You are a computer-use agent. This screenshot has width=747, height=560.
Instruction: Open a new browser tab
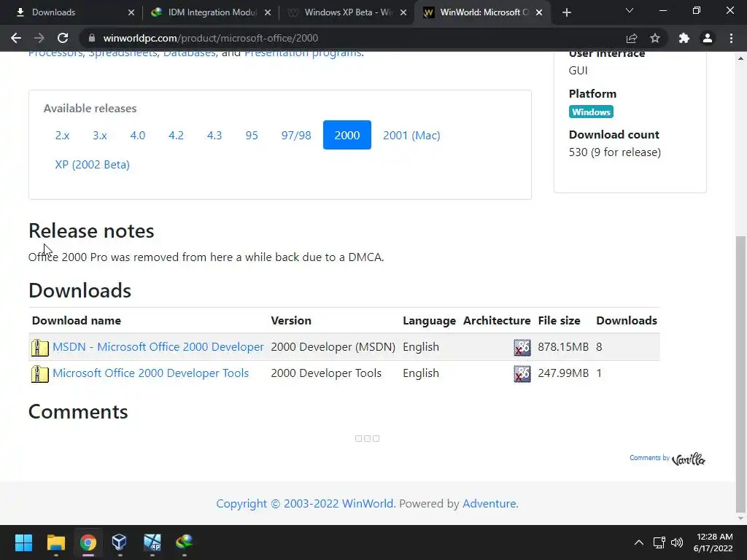[x=566, y=12]
